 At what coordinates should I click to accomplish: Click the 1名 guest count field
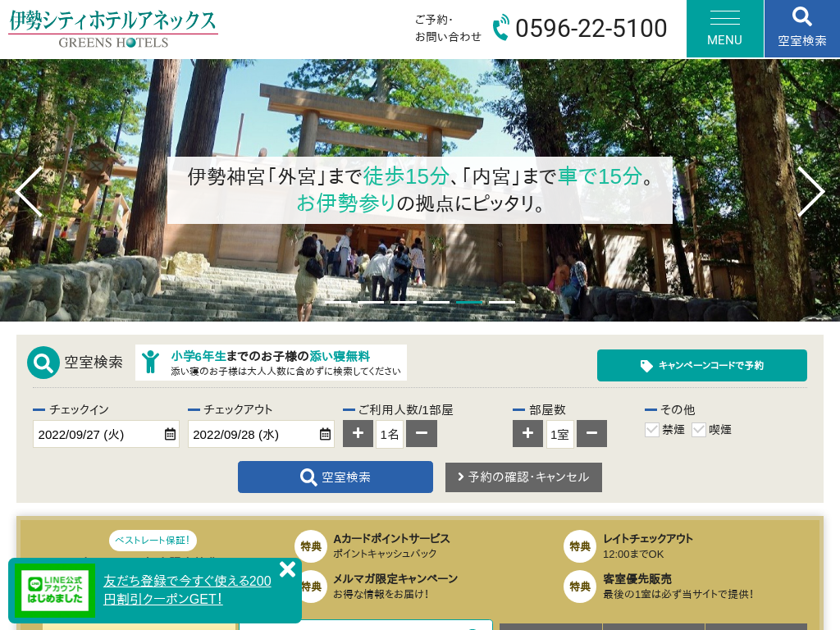(390, 434)
